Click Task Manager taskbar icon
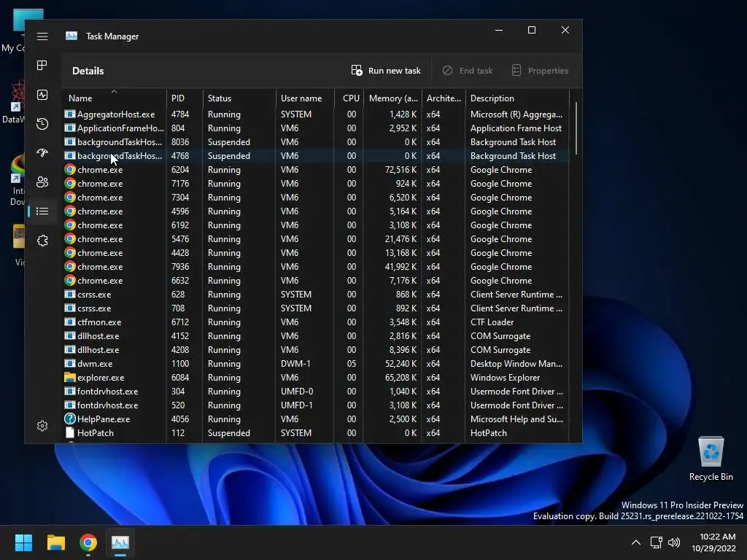Screen dimensions: 747x560 pyautogui.click(x=120, y=542)
